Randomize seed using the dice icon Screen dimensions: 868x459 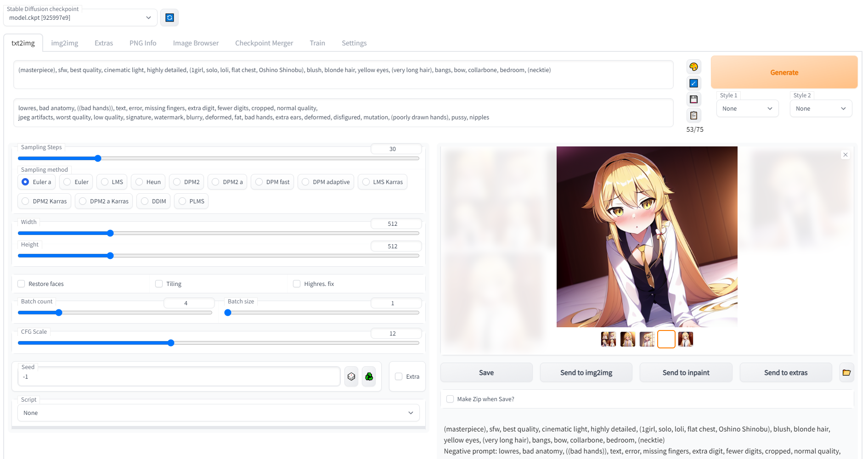[x=351, y=376]
